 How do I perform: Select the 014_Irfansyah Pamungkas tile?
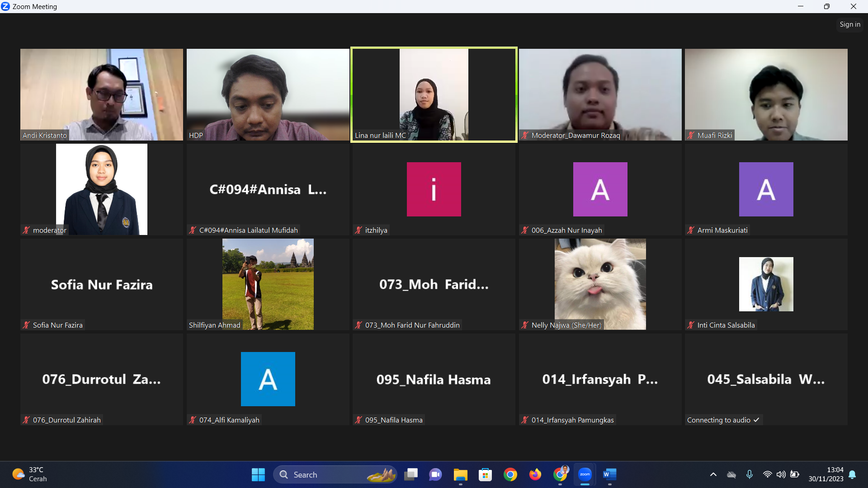tap(600, 379)
